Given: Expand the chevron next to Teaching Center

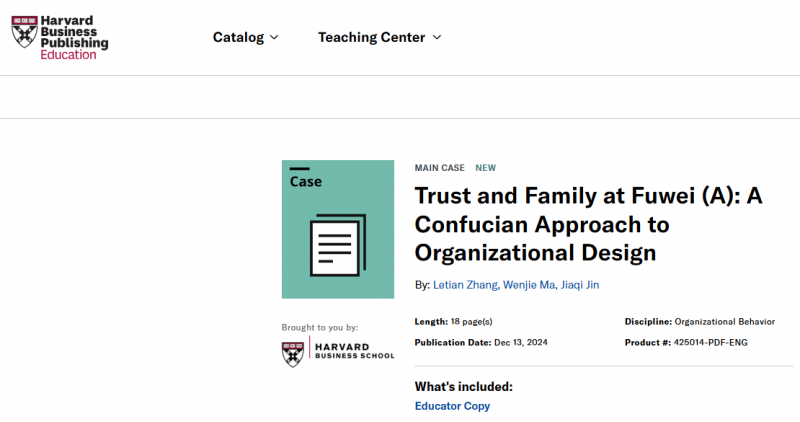Looking at the screenshot, I should 437,37.
